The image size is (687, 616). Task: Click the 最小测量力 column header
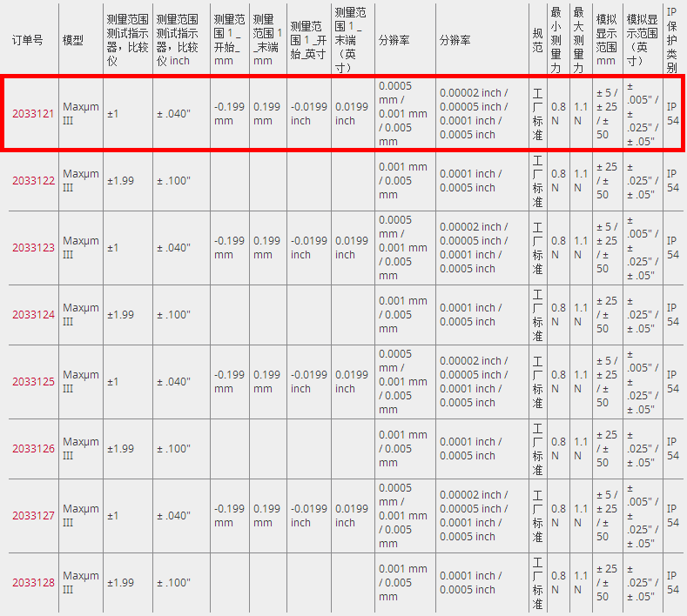click(556, 40)
